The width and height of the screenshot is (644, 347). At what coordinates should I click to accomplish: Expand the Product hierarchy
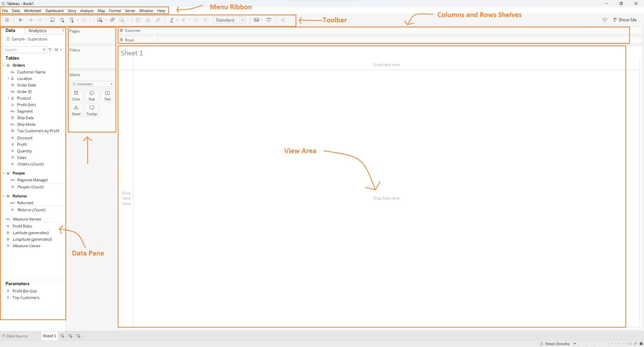pos(8,98)
